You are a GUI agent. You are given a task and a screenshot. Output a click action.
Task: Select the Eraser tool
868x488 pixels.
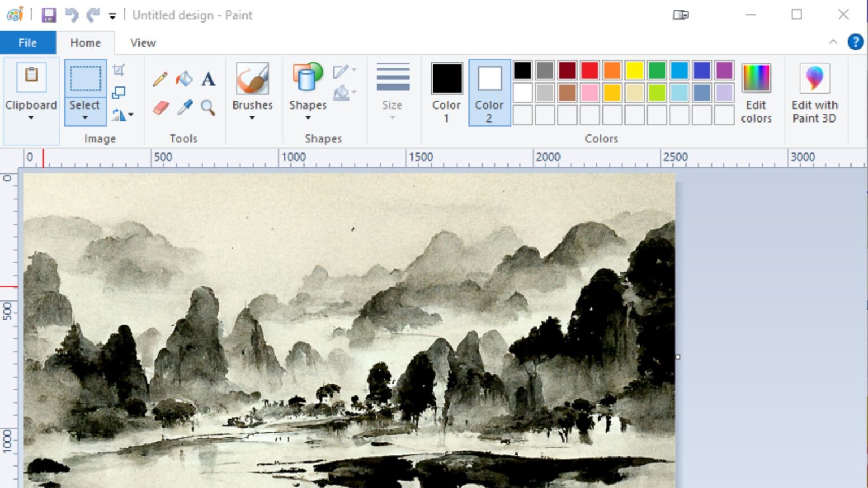(x=160, y=108)
